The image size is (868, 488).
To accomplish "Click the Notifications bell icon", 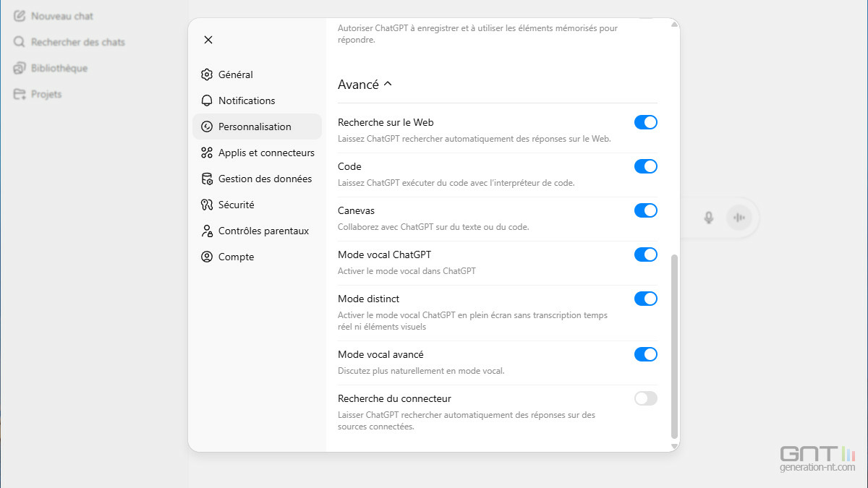I will 207,100.
